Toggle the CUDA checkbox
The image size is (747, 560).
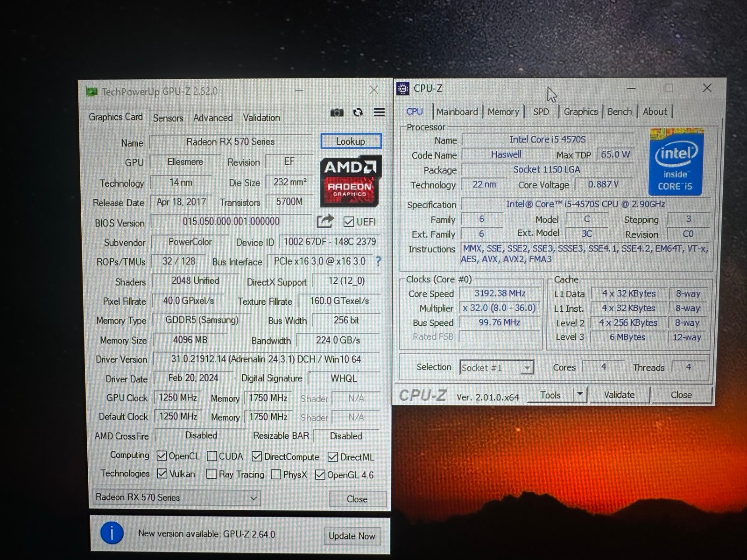coord(212,456)
